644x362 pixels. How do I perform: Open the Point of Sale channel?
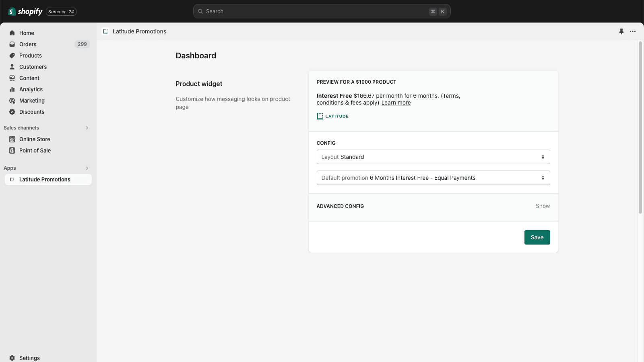[x=35, y=150]
